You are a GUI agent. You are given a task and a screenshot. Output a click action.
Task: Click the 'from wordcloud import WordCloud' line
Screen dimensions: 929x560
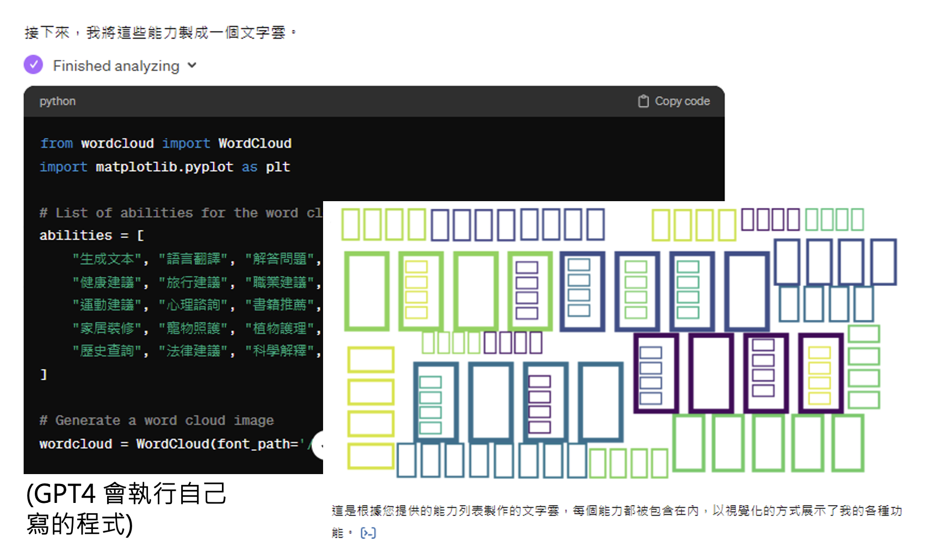click(166, 144)
